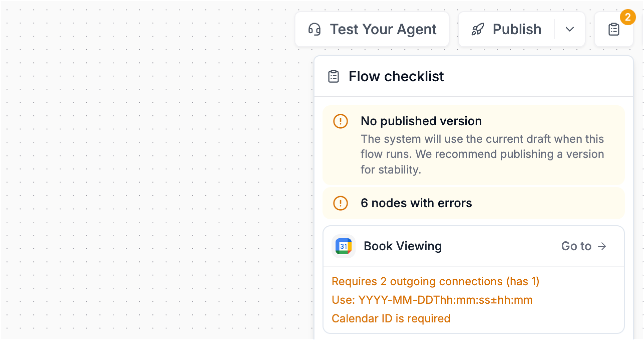Click the warning icon beside 6 nodes with errors
Screen dimensions: 644x340
[340, 203]
